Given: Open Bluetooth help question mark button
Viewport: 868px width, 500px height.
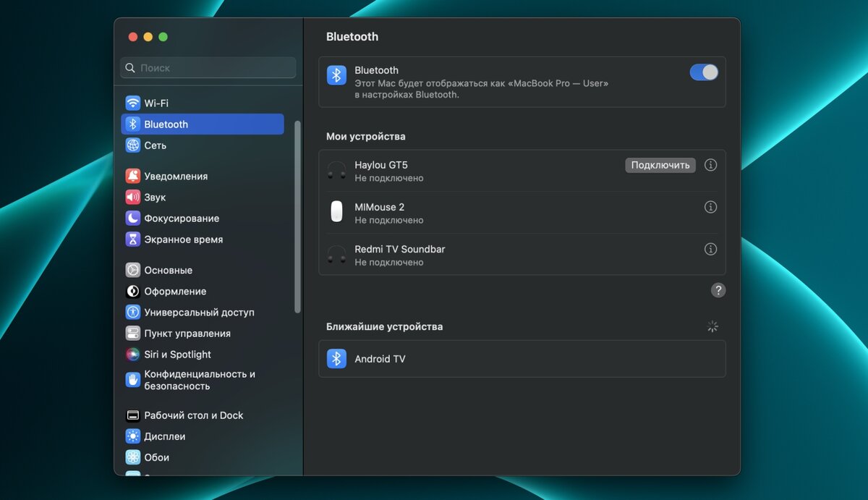Looking at the screenshot, I should [x=718, y=290].
